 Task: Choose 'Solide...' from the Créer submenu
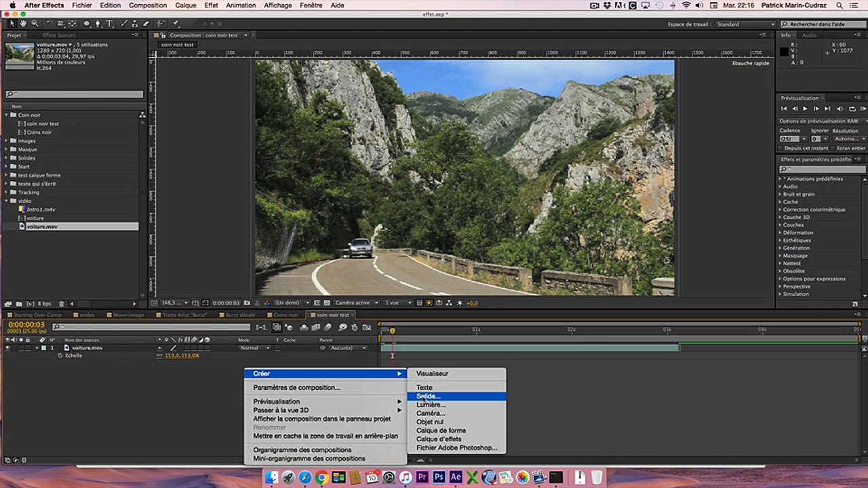[429, 396]
